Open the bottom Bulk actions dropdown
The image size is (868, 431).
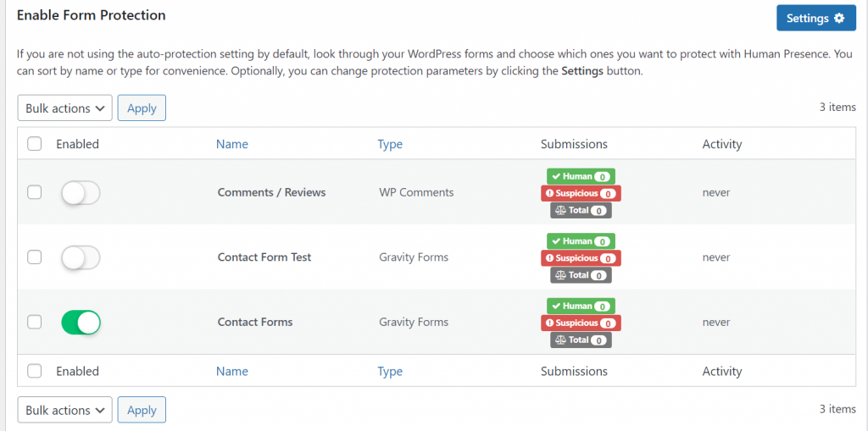tap(64, 410)
